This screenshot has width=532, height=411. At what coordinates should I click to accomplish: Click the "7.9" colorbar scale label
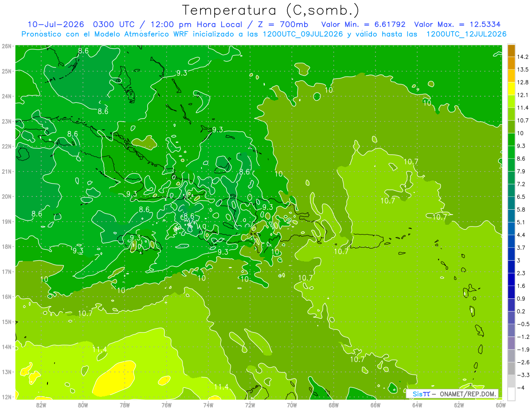[521, 172]
